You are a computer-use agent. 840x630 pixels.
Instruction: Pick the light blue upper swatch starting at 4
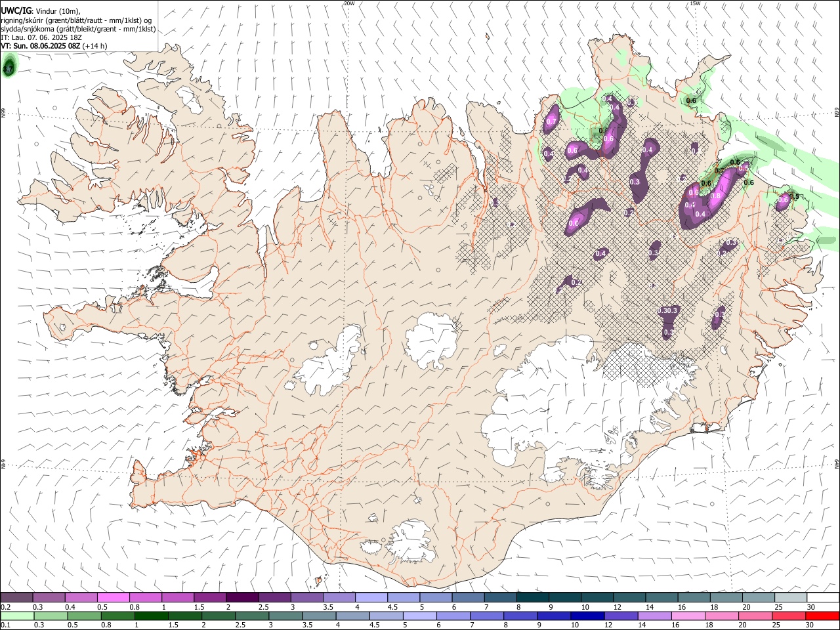[x=371, y=598]
